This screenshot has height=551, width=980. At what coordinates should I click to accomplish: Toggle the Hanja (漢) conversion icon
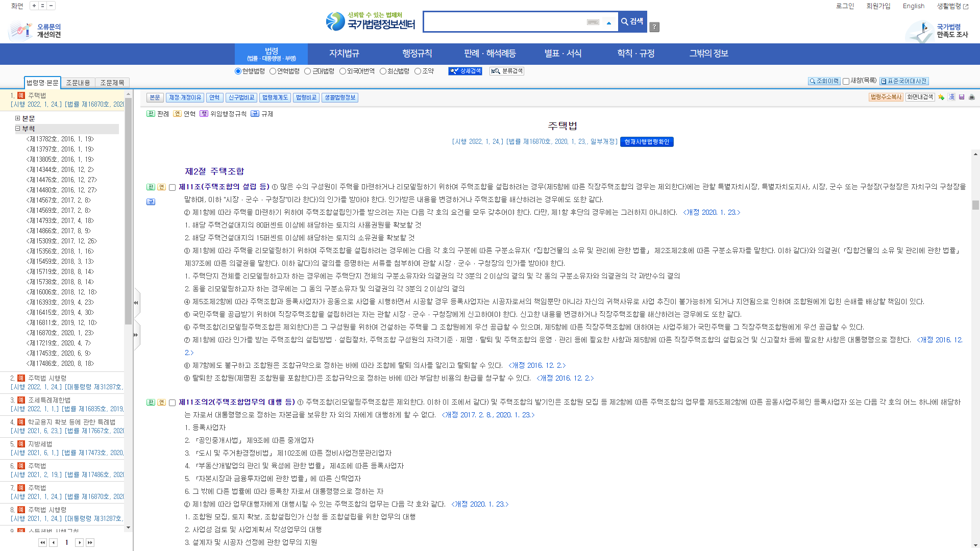coord(951,97)
